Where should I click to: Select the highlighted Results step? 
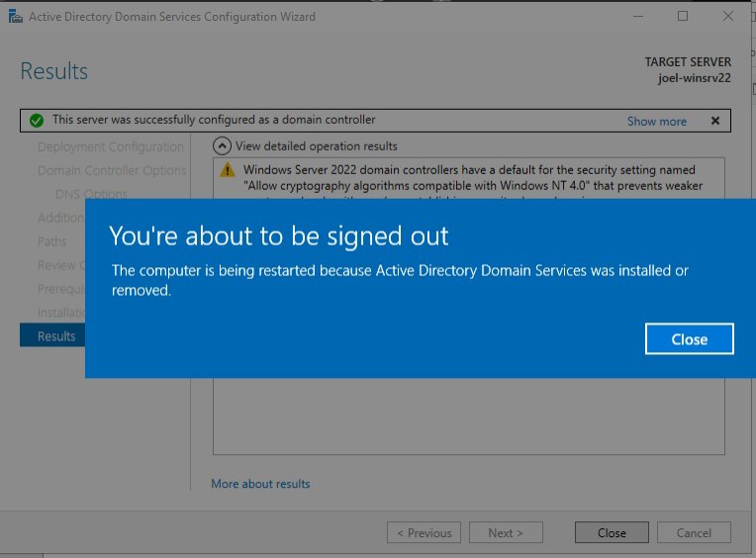(x=56, y=336)
